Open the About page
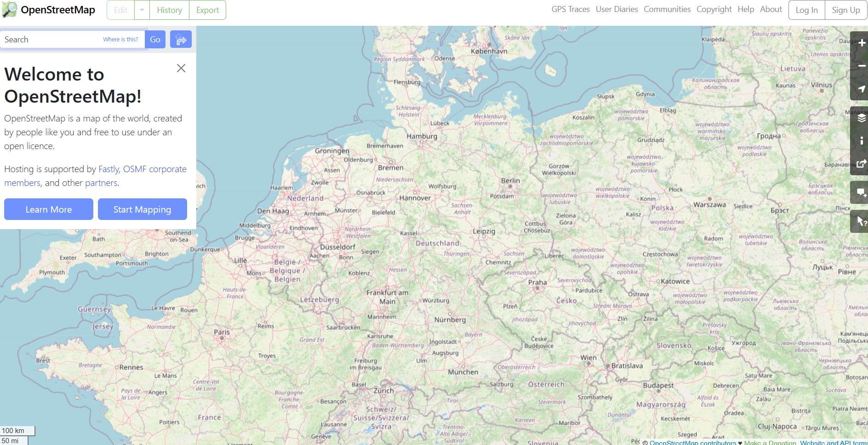The width and height of the screenshot is (868, 445). pos(771,9)
